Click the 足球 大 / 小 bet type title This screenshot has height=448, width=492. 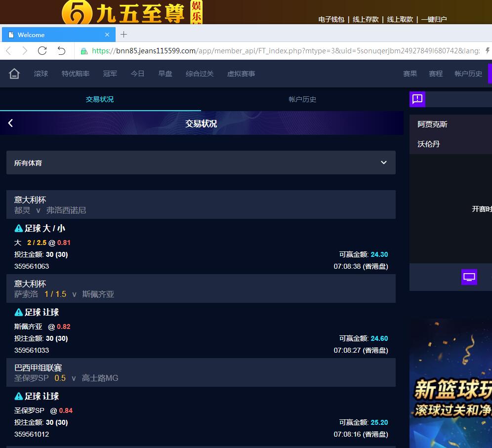pos(45,228)
